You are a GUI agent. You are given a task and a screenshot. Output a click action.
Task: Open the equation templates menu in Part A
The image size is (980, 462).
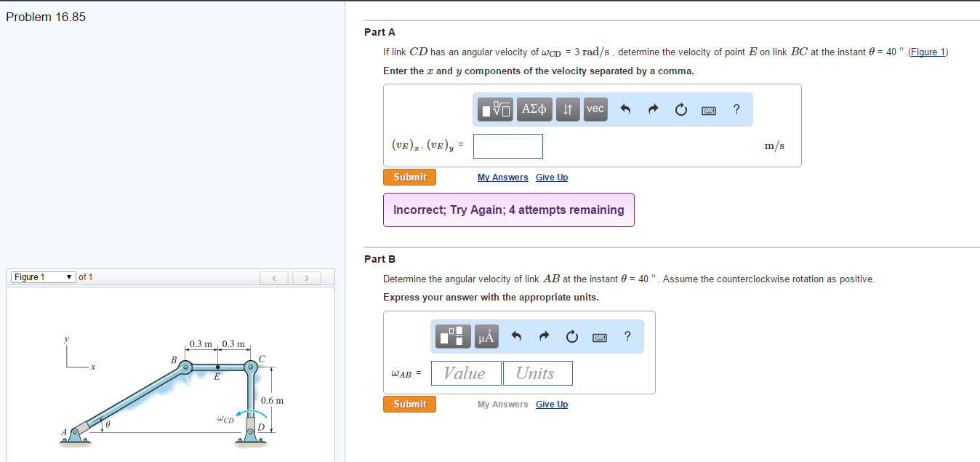click(494, 109)
